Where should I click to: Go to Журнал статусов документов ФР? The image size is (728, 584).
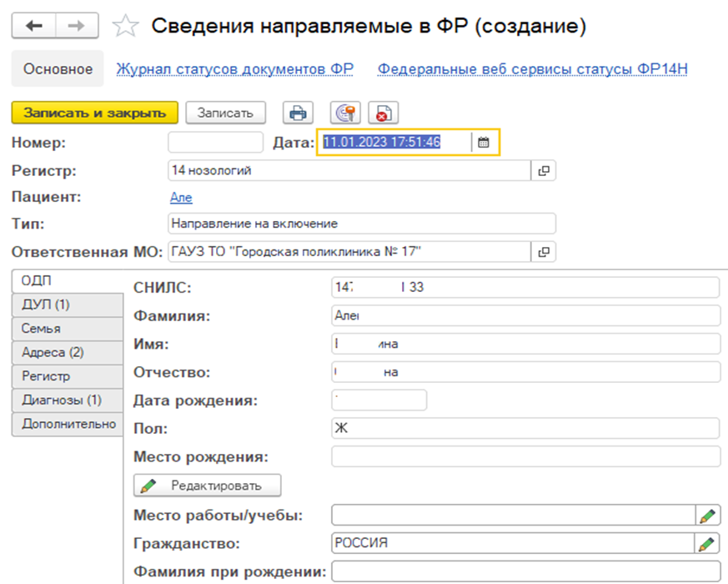pyautogui.click(x=234, y=69)
